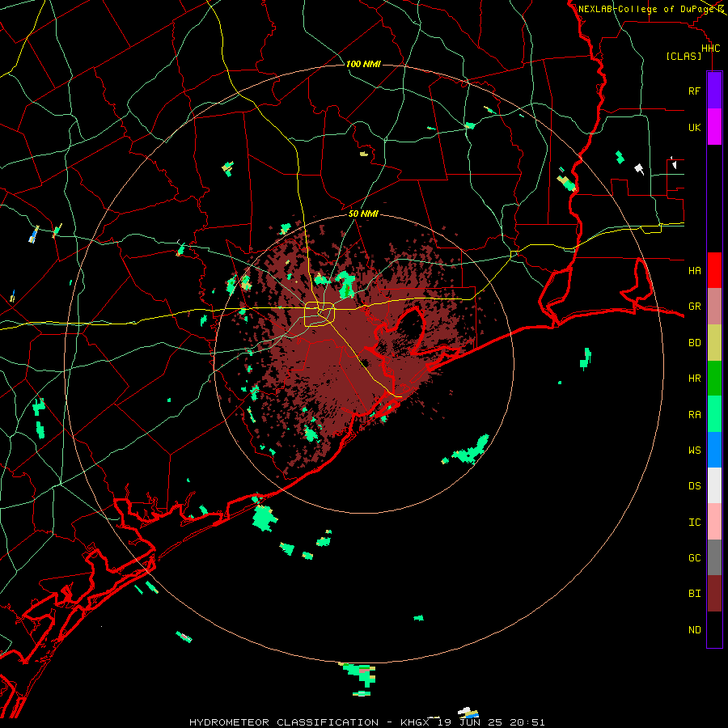Click the "HA" legend label text

pos(695,270)
